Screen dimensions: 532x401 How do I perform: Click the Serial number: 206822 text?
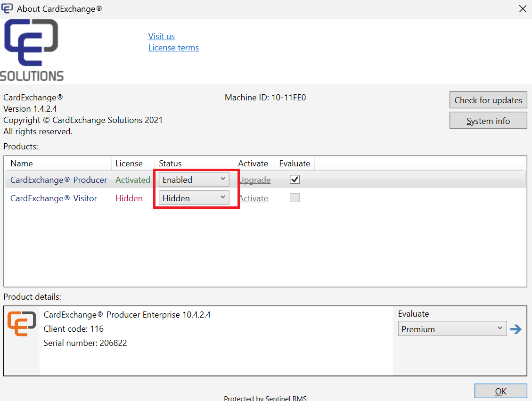pyautogui.click(x=85, y=343)
